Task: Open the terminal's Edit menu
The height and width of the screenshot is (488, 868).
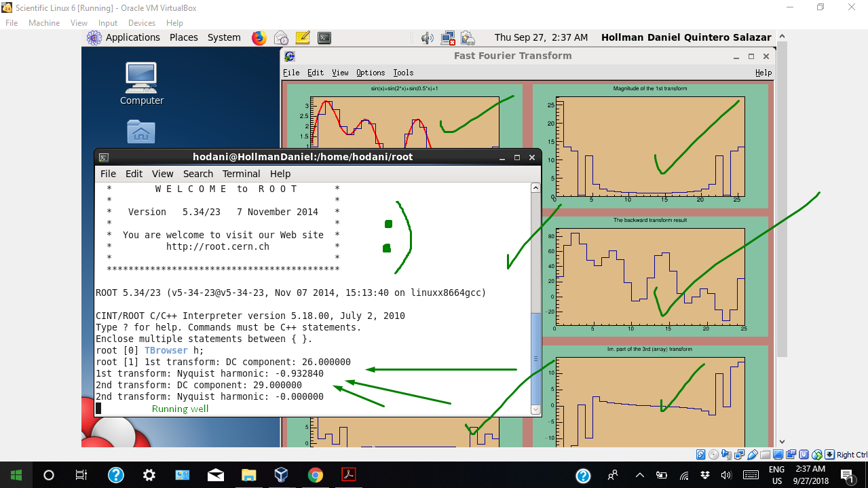Action: point(134,174)
